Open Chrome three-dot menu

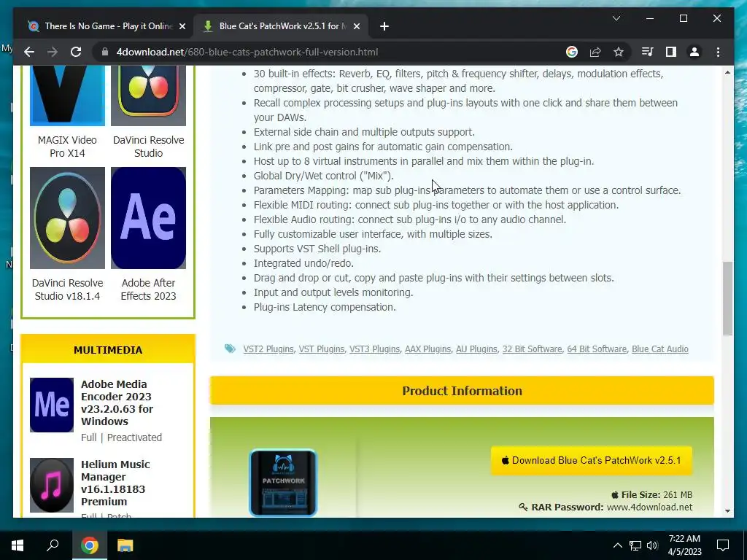[x=718, y=52]
